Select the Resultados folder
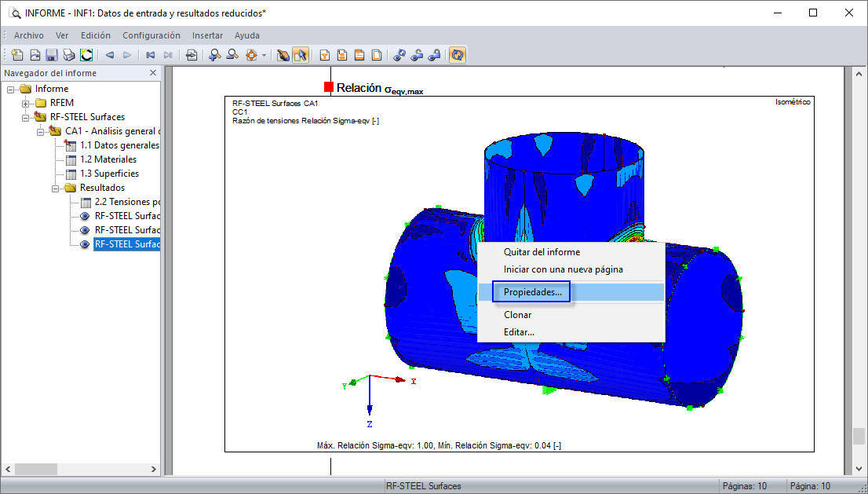 pyautogui.click(x=102, y=188)
